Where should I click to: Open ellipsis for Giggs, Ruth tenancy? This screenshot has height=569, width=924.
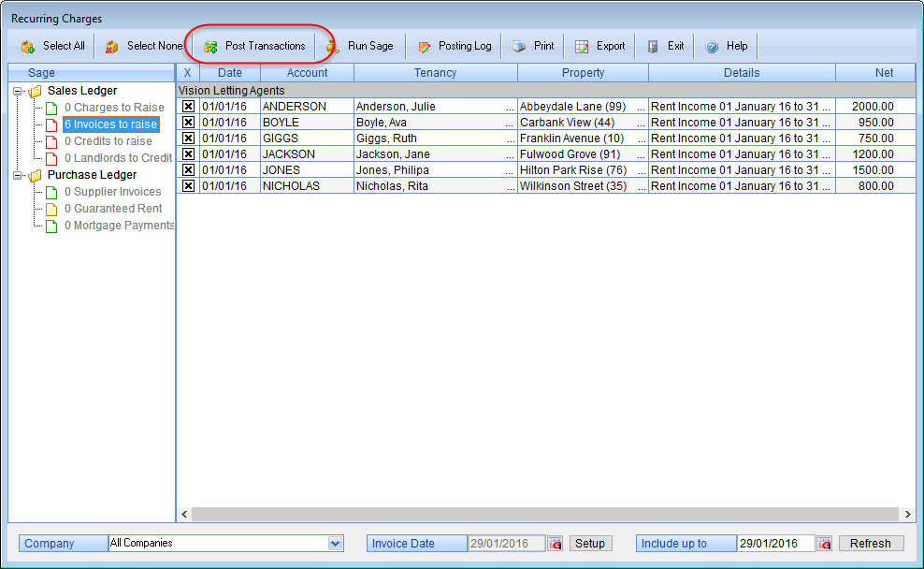coord(510,139)
